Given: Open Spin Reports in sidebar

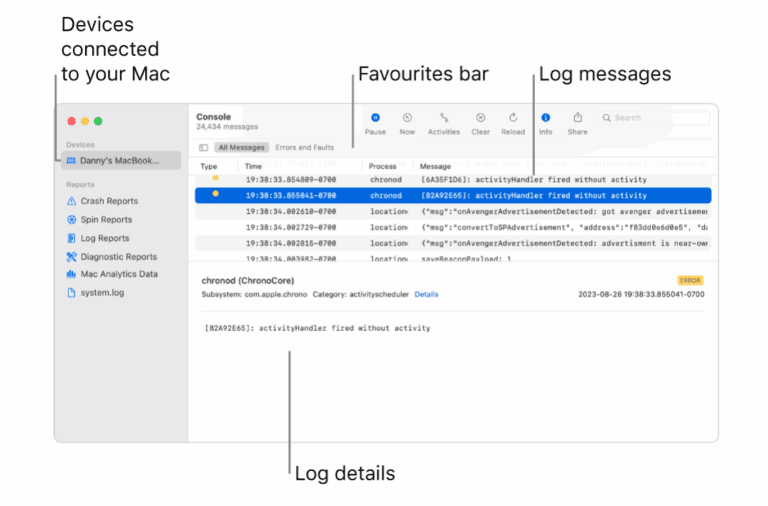Looking at the screenshot, I should (x=106, y=220).
